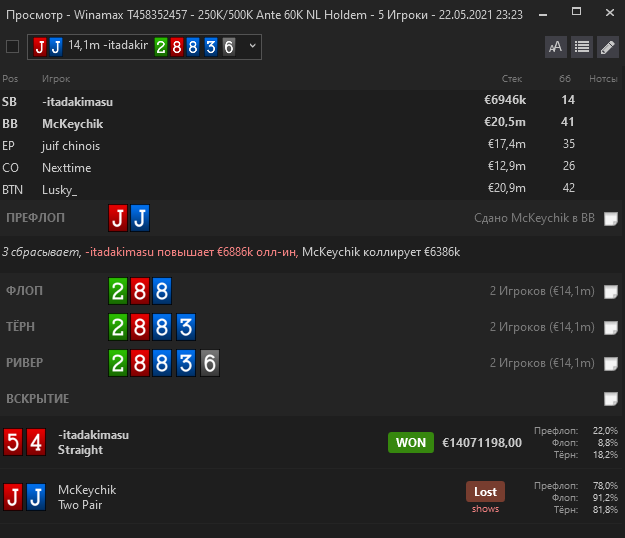
Task: Open note icon on Тёрн row
Action: tap(611, 328)
